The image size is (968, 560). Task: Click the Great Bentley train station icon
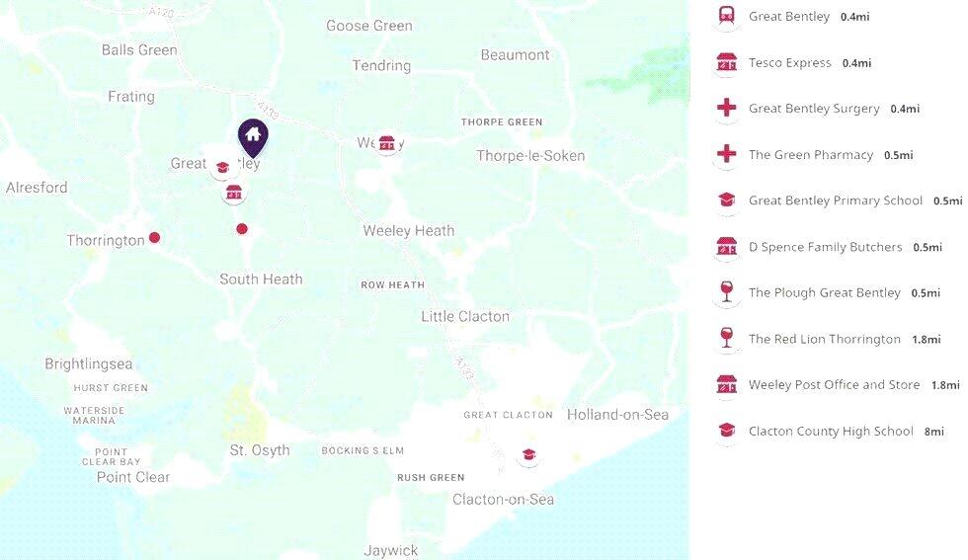tap(727, 16)
